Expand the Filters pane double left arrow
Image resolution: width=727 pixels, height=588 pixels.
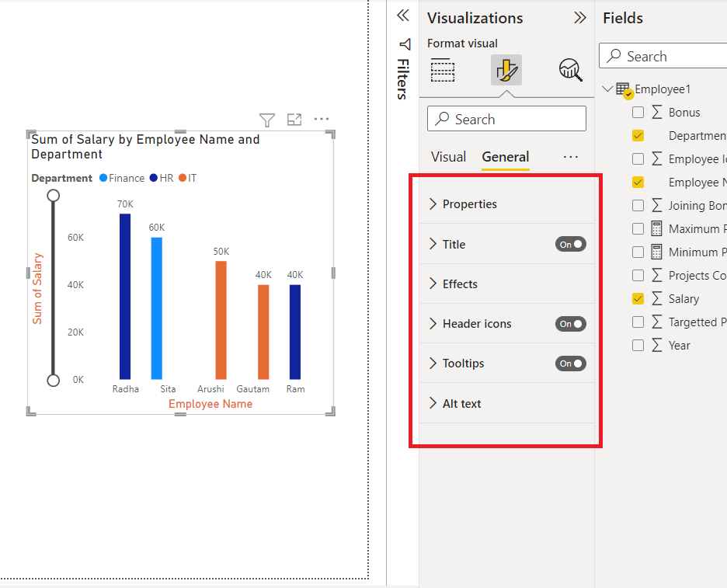coord(403,16)
